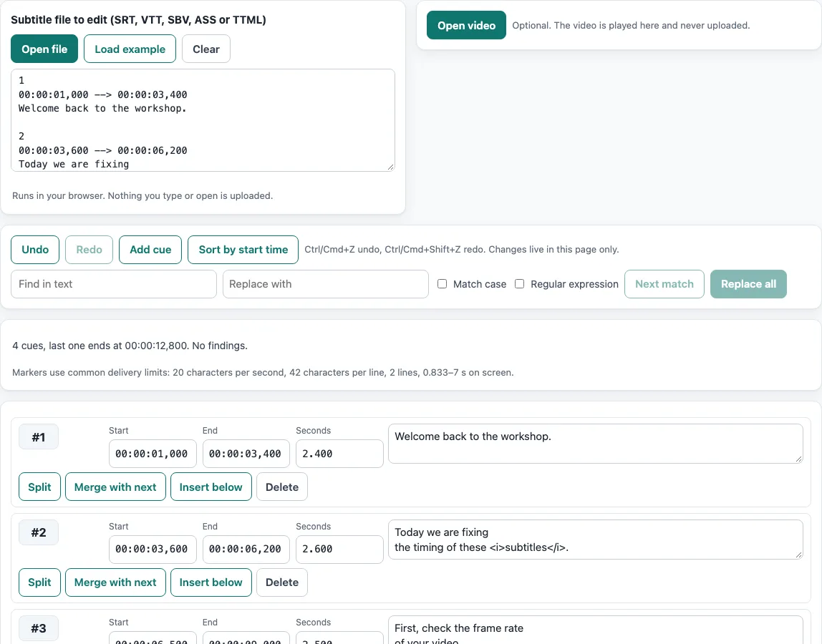
Task: Enable the Regular expression checkbox
Action: [520, 284]
